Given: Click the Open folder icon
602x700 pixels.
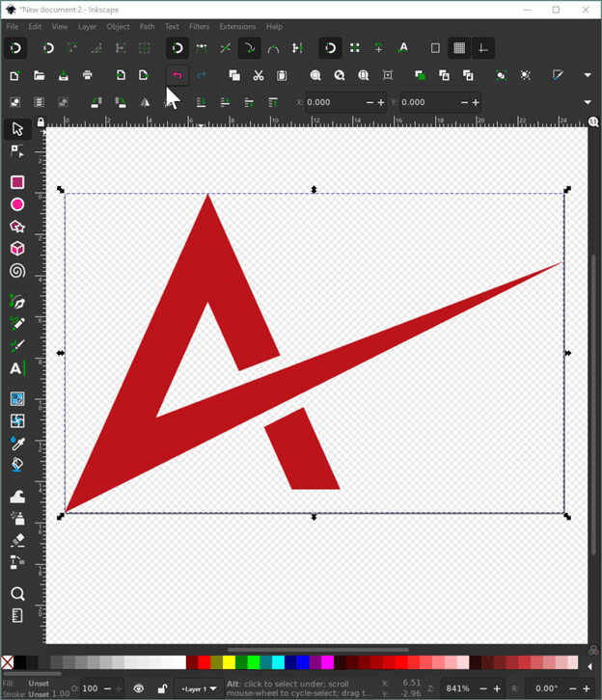Looking at the screenshot, I should [40, 75].
